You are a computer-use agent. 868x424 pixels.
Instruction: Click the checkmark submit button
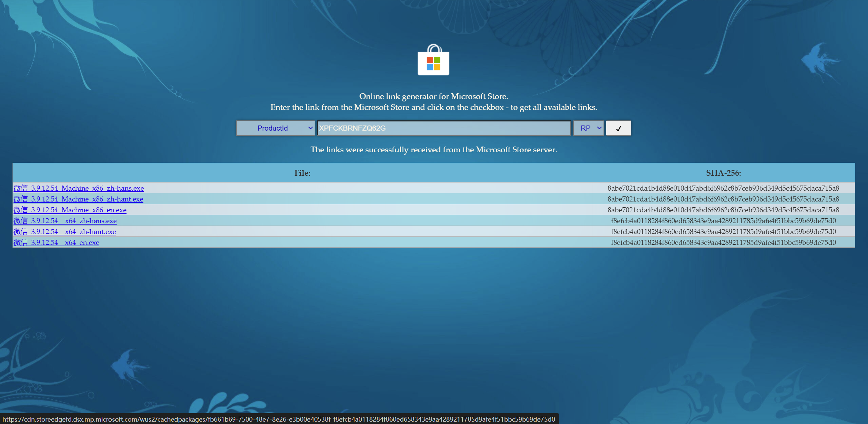tap(618, 128)
